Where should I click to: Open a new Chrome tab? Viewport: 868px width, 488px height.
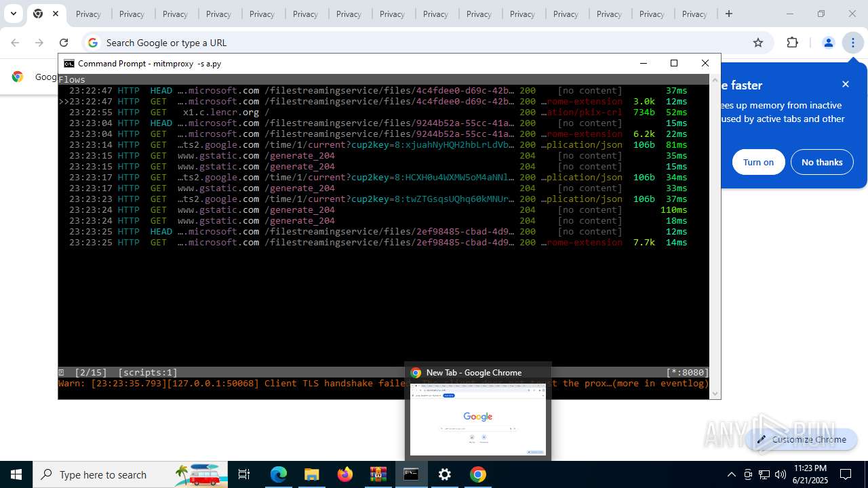click(729, 14)
